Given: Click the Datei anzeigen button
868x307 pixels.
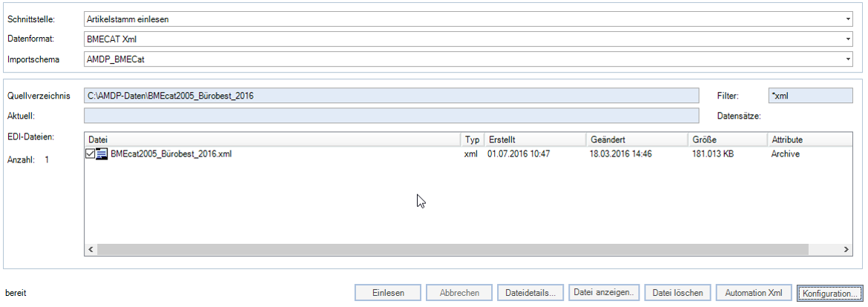Looking at the screenshot, I should (x=603, y=293).
